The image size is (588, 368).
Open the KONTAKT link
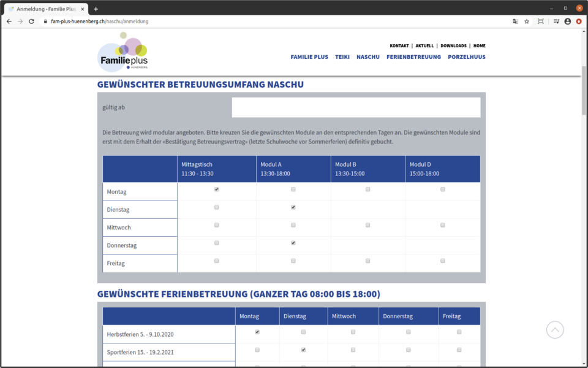pos(399,46)
